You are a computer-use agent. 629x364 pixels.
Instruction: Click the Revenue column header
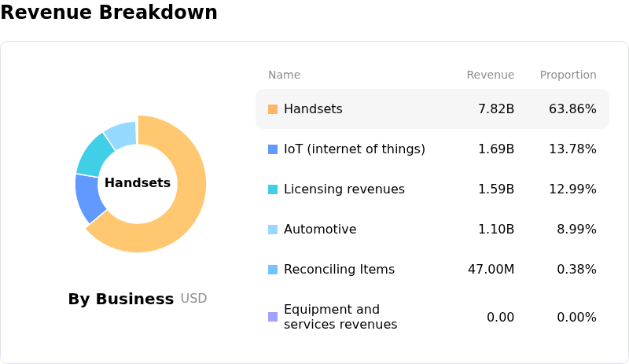(490, 75)
